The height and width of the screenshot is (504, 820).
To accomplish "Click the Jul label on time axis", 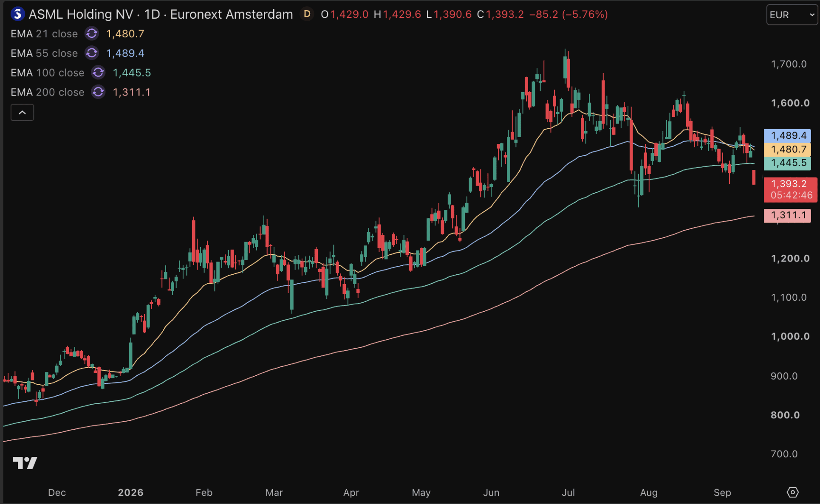I will [x=568, y=493].
